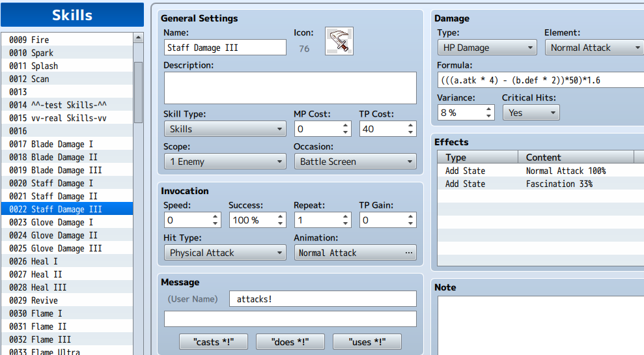Insert the "does *!" message template
Image resolution: width=644 pixels, height=355 pixels.
[290, 342]
